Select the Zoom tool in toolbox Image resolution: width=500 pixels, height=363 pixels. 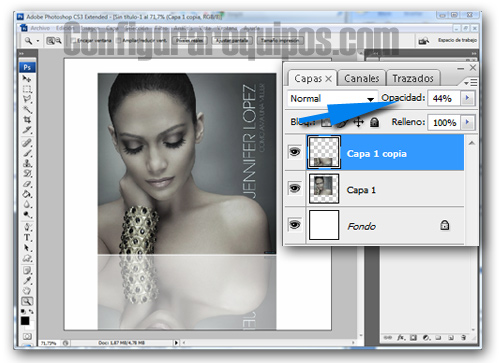27,301
